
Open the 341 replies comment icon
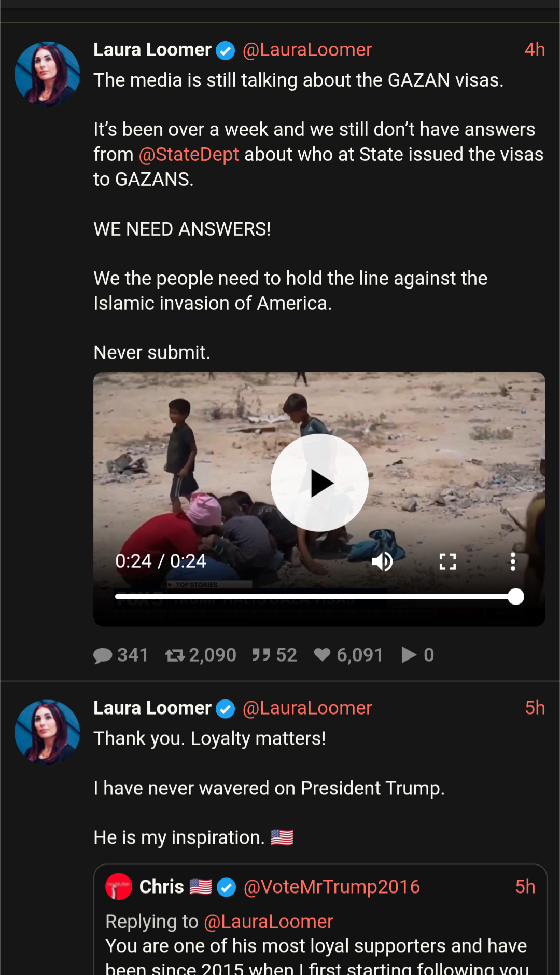click(x=103, y=655)
